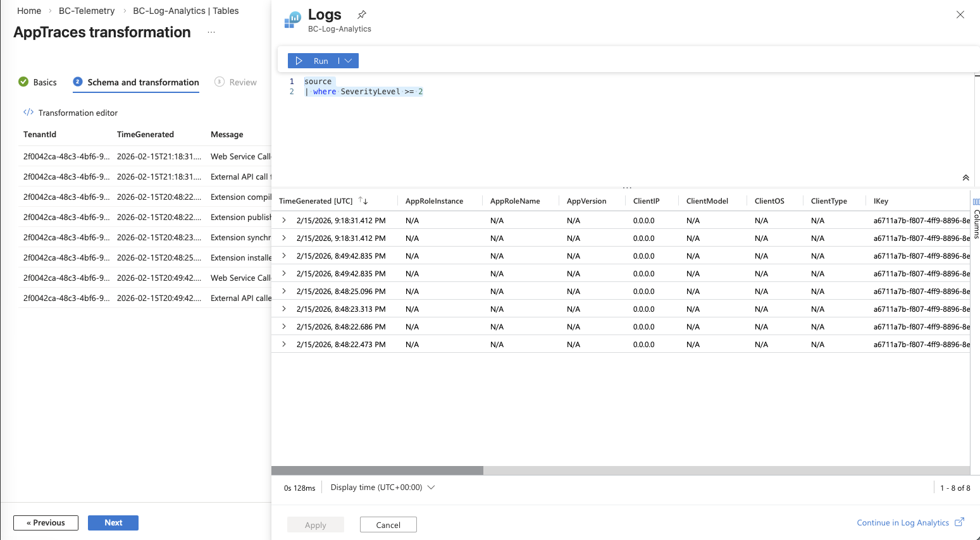Switch to the Basics step tab
The image size is (980, 540).
38,82
